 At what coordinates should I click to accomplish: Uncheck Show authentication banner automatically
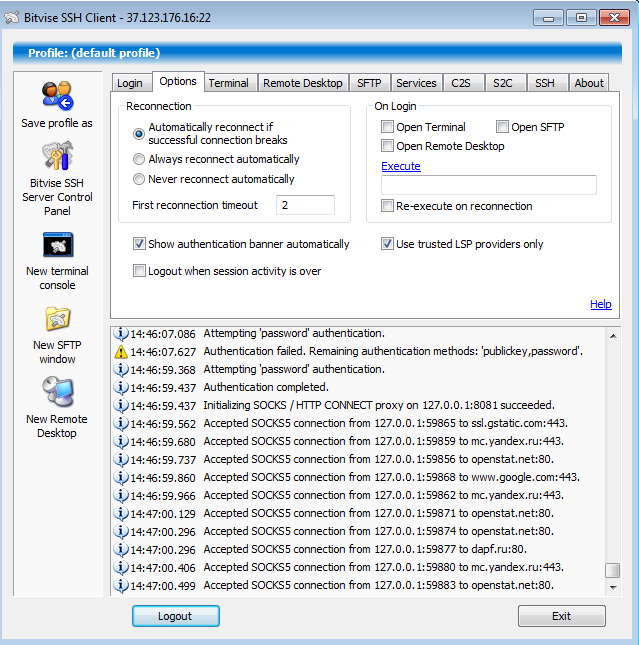coord(139,244)
